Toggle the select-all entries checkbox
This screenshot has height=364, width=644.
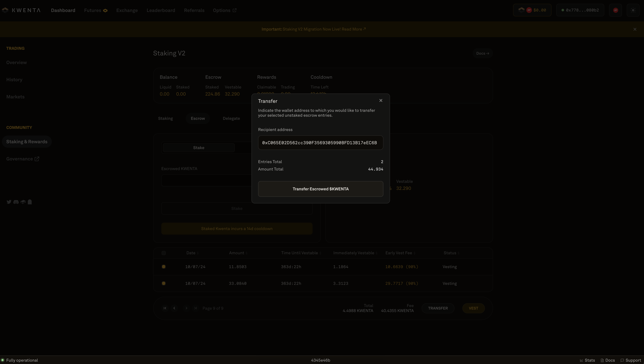click(x=164, y=253)
